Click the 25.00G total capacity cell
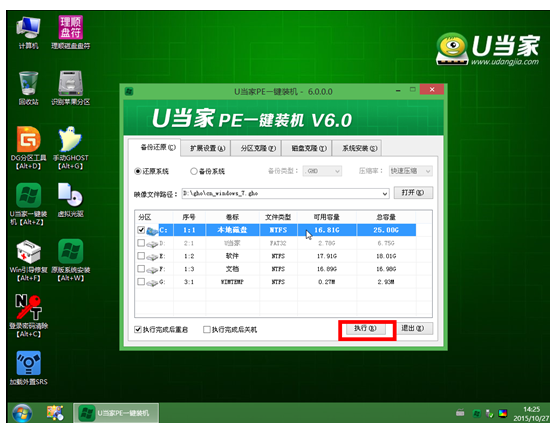 pos(386,230)
